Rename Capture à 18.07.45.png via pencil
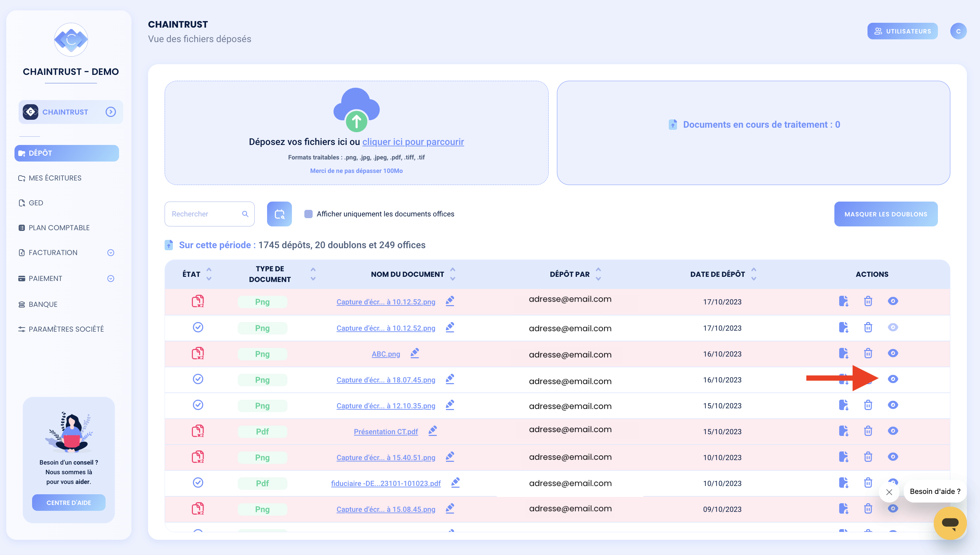980x555 pixels. (x=450, y=379)
